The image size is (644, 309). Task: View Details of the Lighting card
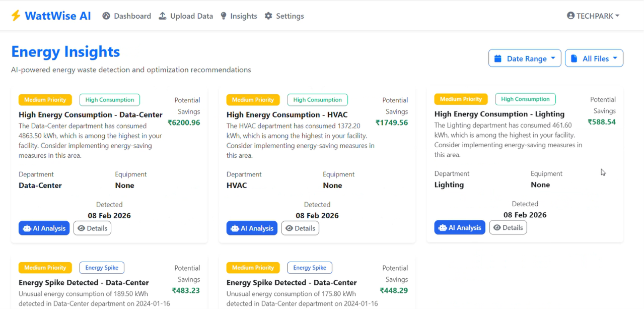pyautogui.click(x=508, y=227)
